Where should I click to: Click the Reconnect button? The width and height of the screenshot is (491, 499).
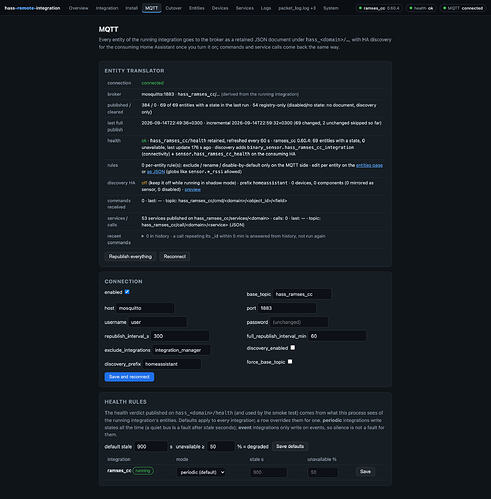tap(175, 256)
